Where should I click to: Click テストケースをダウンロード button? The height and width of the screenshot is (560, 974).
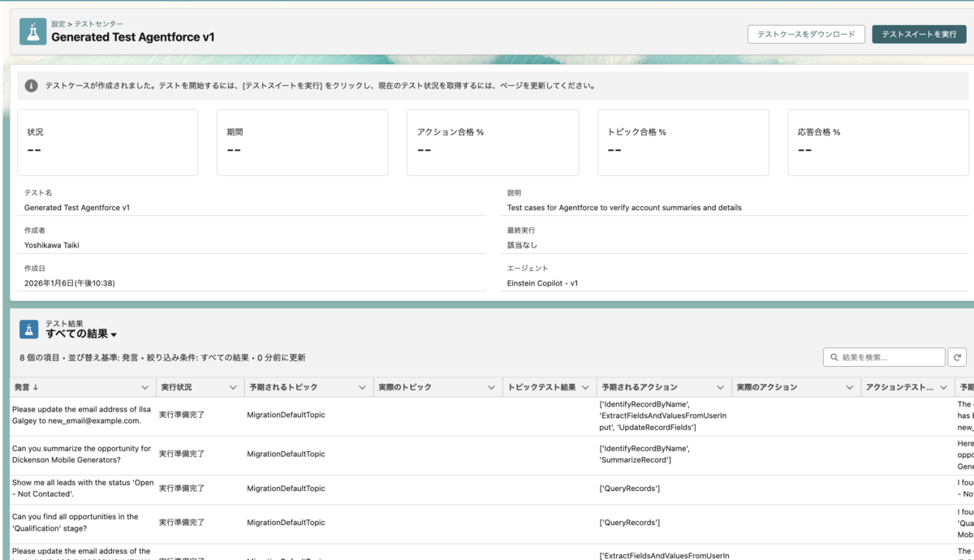pos(806,34)
